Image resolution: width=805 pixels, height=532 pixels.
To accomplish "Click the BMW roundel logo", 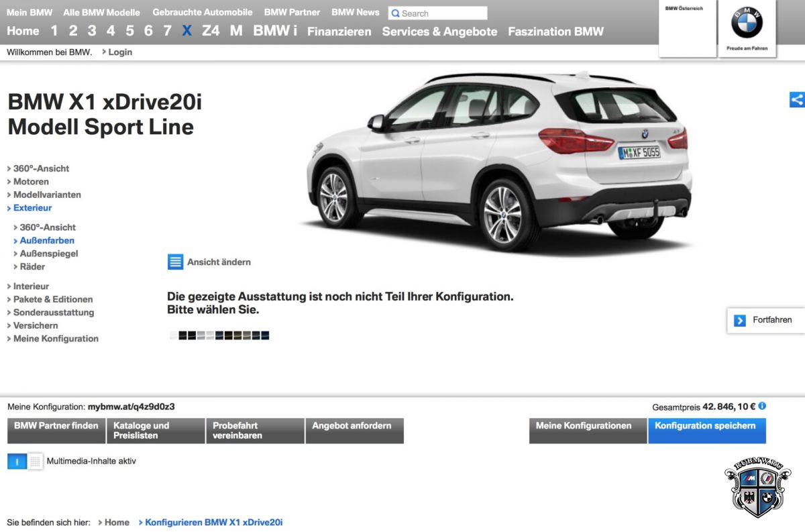I will tap(747, 23).
